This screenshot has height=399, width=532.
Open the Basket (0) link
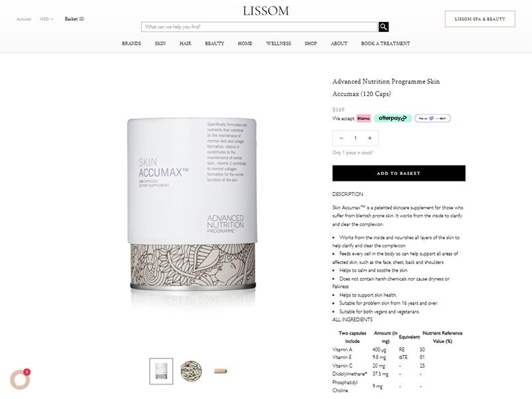[74, 19]
